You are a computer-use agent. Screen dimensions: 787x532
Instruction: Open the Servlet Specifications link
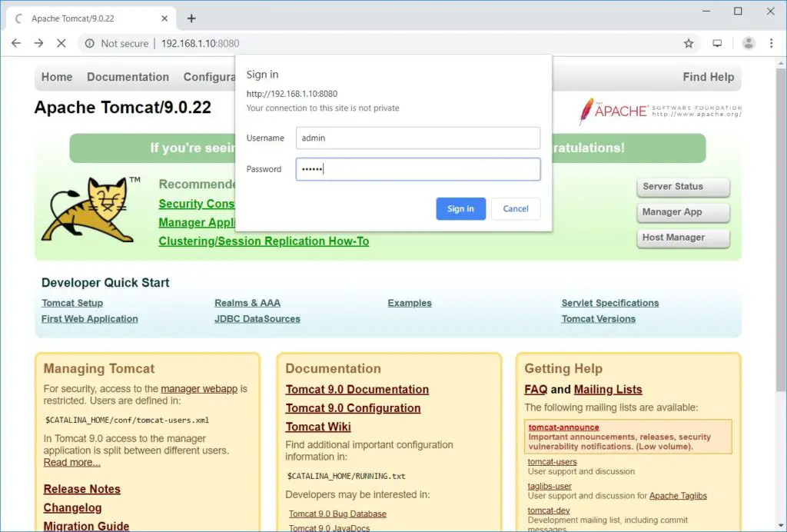pyautogui.click(x=610, y=303)
